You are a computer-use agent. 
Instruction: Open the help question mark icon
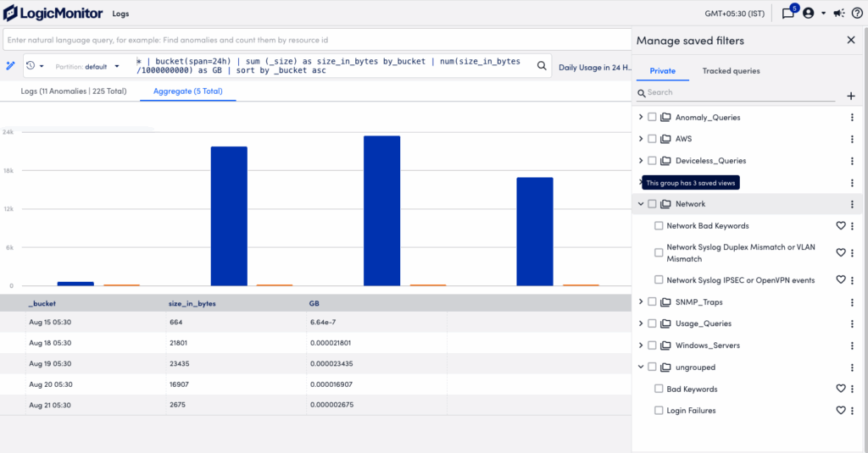pos(857,14)
